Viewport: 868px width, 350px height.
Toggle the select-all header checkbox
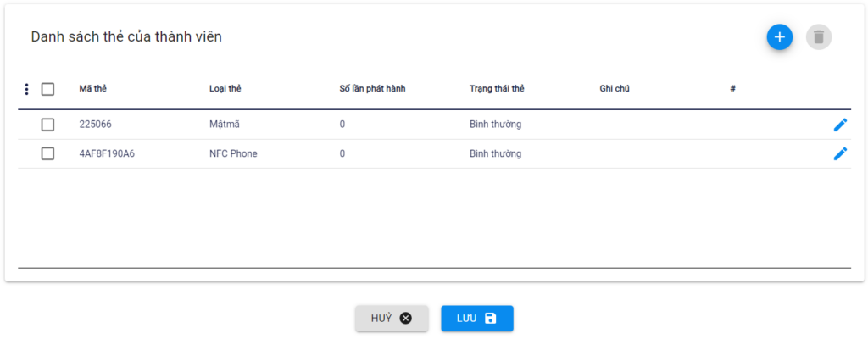(x=47, y=89)
